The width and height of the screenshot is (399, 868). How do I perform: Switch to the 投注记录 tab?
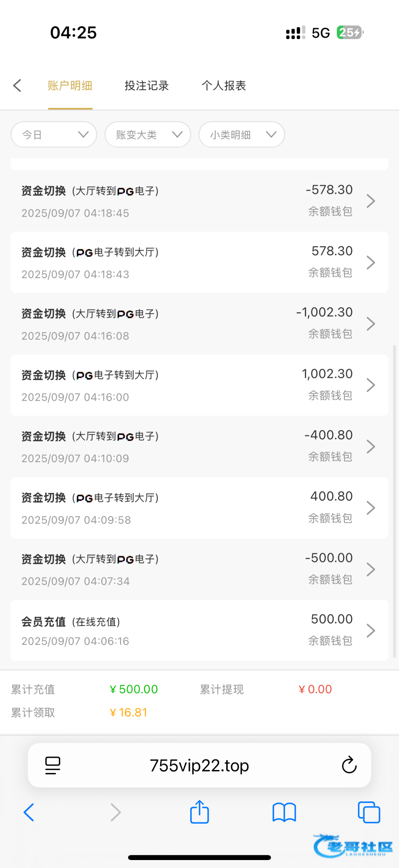[x=147, y=86]
